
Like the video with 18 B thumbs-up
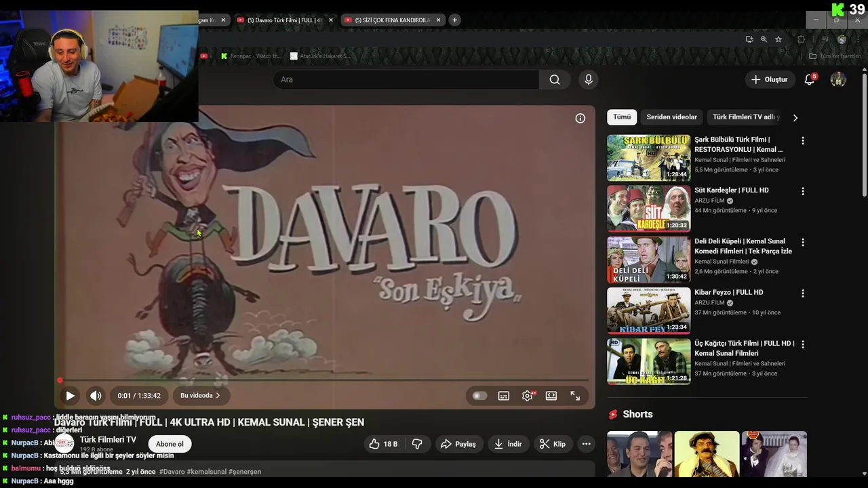tap(383, 444)
